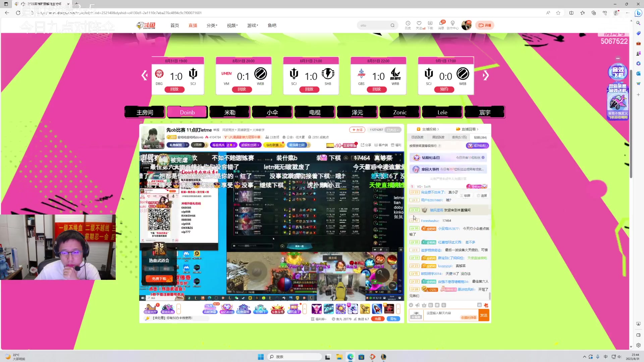Click 预约 for the SCJ vs WEB match
This screenshot has height=362, width=644.
pyautogui.click(x=444, y=89)
